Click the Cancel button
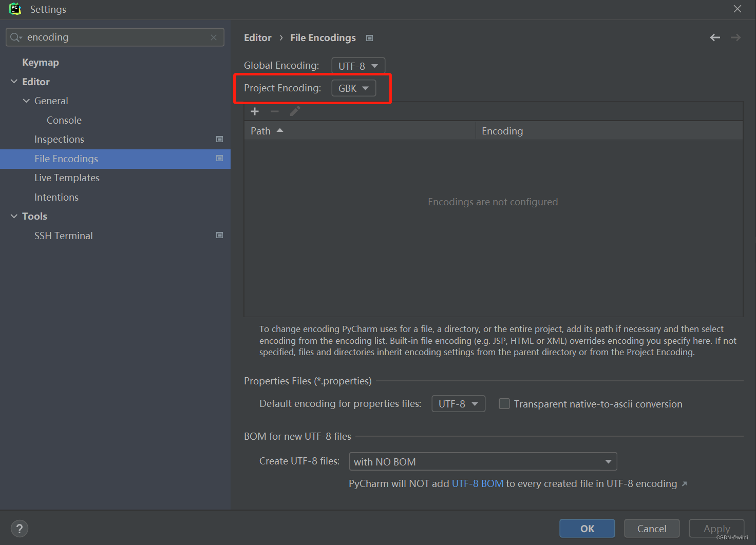The image size is (756, 545). click(x=652, y=529)
